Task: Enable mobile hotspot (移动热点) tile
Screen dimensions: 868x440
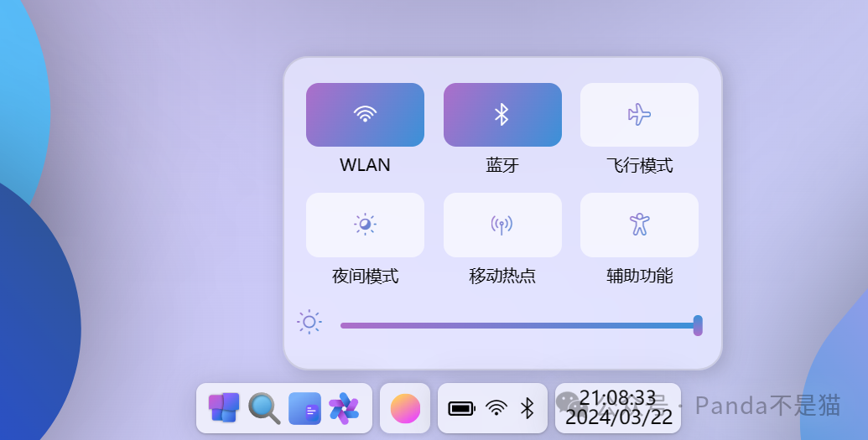Action: pos(502,225)
